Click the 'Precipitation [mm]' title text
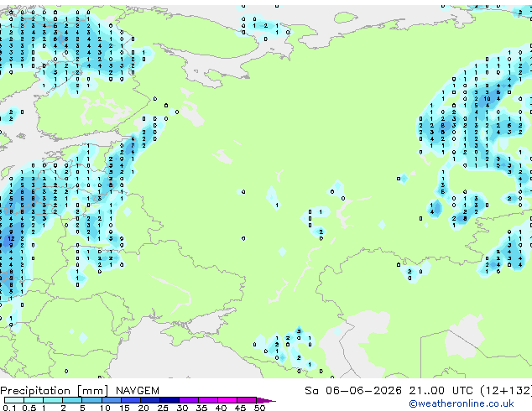Viewport: 532px width, 411px height. pyautogui.click(x=55, y=391)
